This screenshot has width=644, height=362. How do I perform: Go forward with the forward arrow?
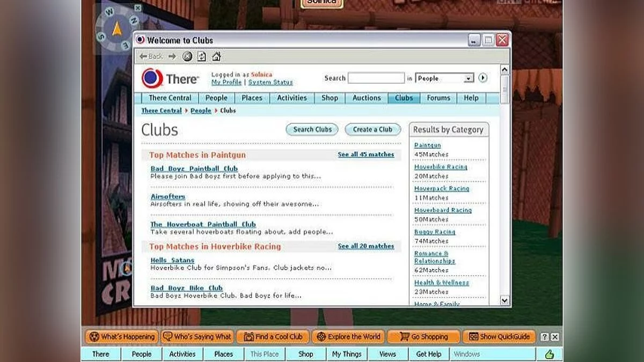point(172,56)
